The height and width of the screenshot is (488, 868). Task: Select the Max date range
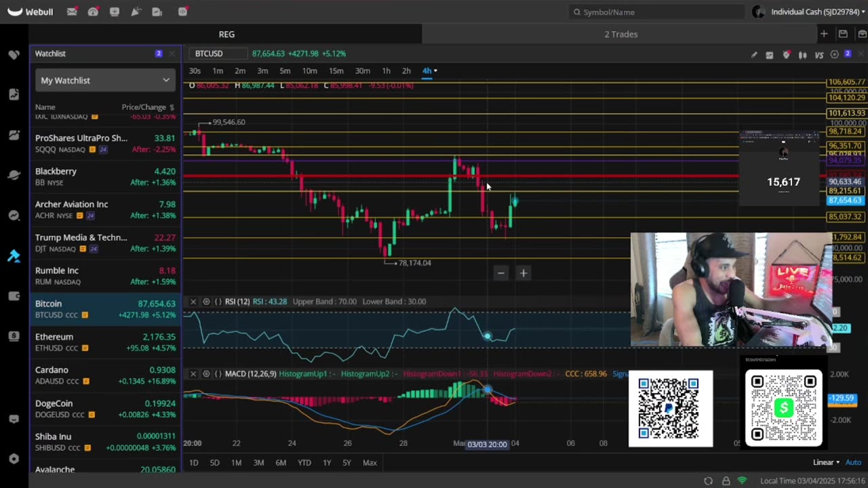pyautogui.click(x=370, y=462)
